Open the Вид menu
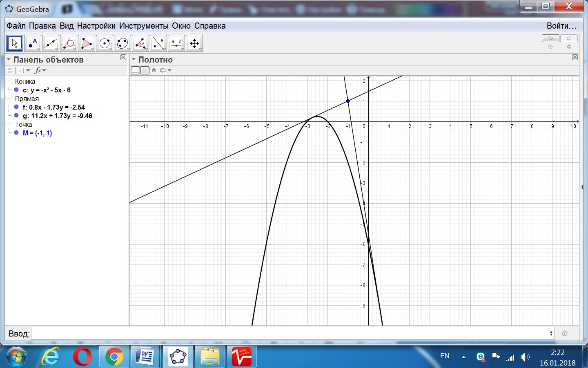This screenshot has width=588, height=368. (x=67, y=26)
